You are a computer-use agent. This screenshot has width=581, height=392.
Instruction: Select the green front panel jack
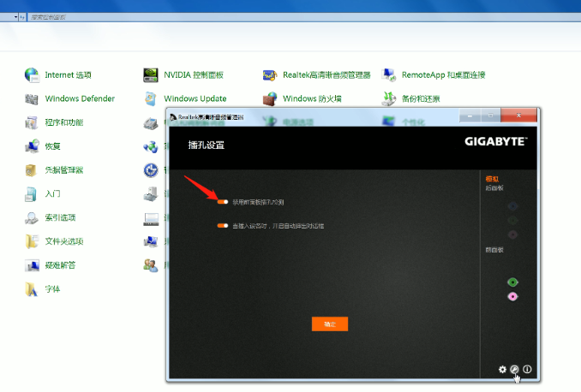(512, 282)
